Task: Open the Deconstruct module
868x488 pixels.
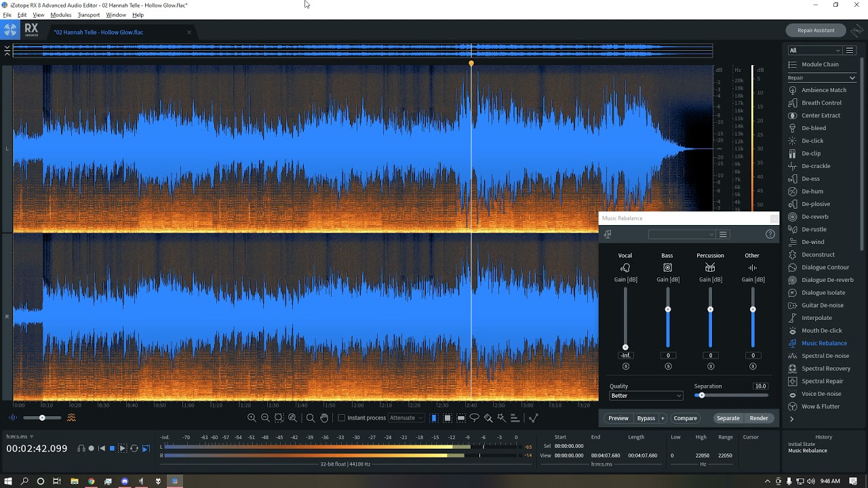Action: click(811, 255)
